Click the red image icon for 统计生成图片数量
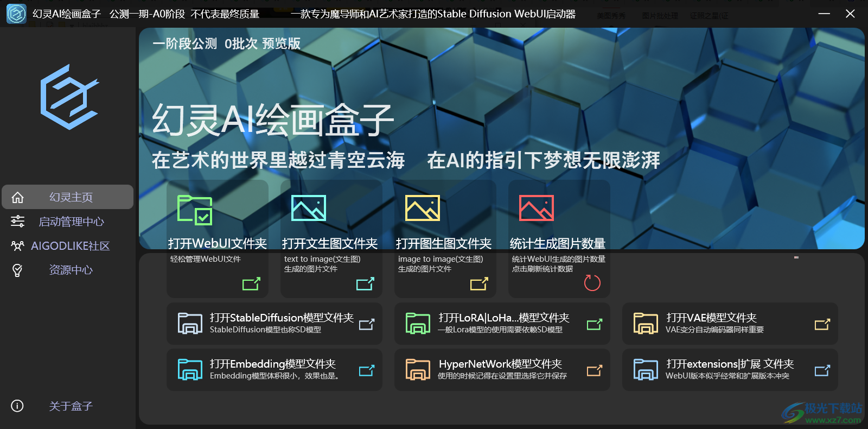The image size is (868, 429). tap(537, 208)
